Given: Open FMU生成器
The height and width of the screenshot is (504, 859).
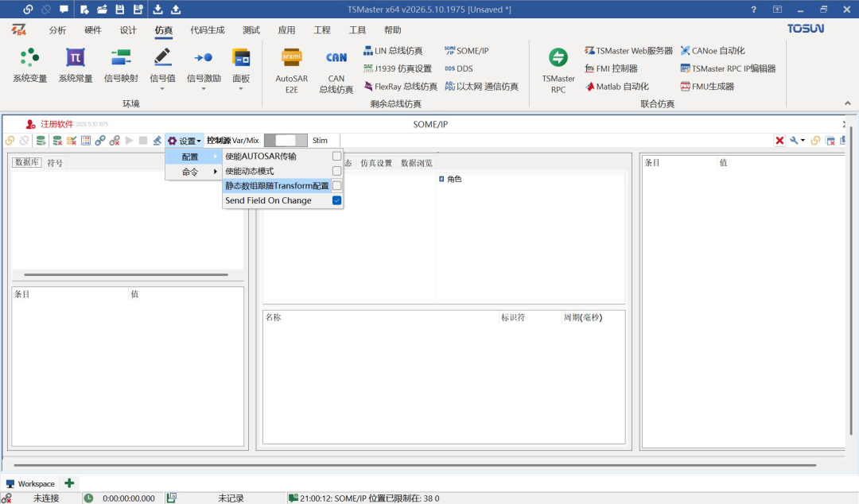Looking at the screenshot, I should pos(707,87).
